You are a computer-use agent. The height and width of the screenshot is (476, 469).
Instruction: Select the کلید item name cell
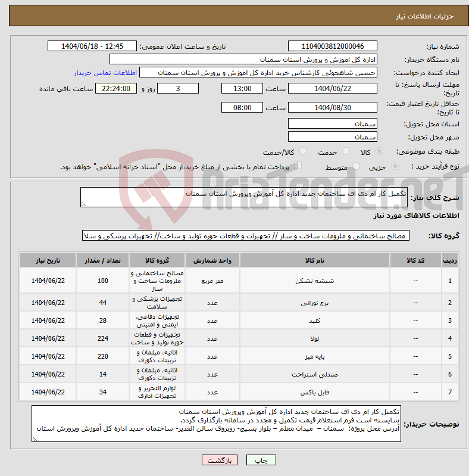(x=315, y=321)
